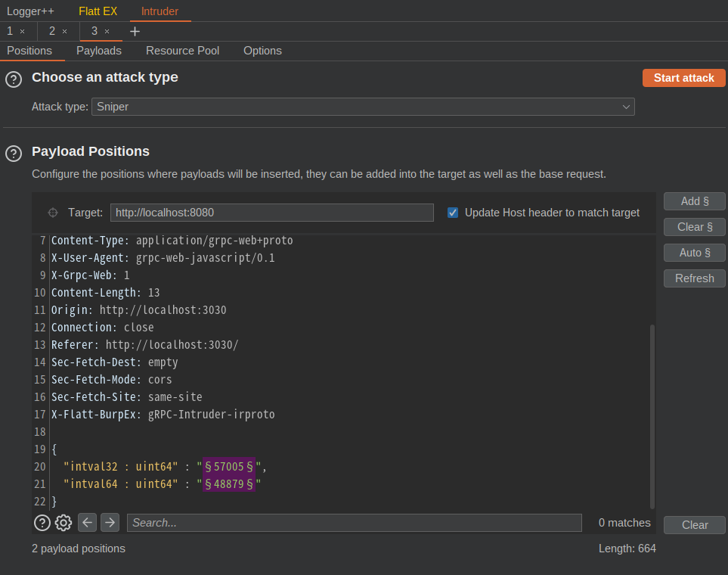Click the X-User-Agent header line
728x575 pixels.
click(163, 258)
